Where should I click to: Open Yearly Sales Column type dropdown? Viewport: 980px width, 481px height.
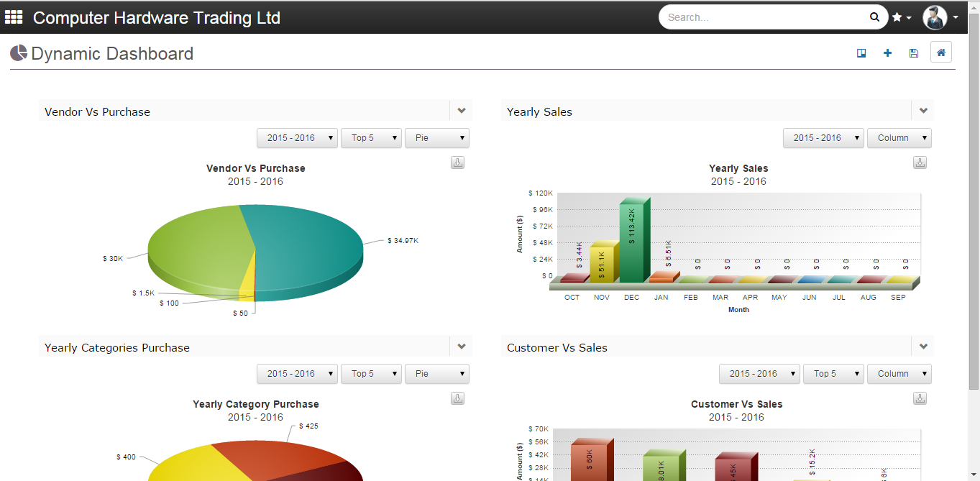point(899,138)
